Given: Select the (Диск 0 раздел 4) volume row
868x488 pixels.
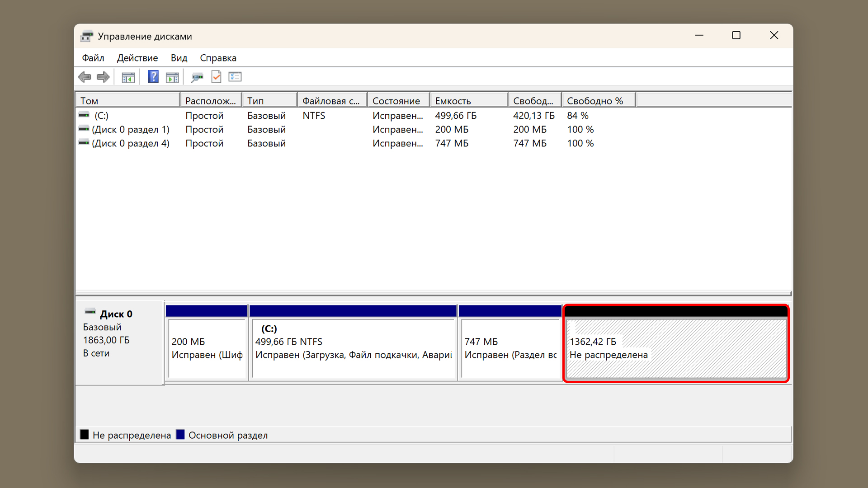Looking at the screenshot, I should (130, 143).
